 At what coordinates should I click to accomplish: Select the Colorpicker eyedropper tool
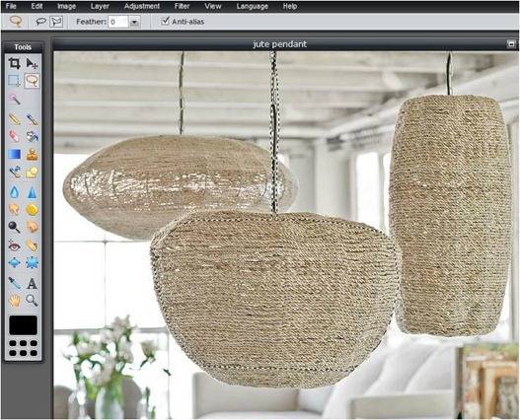[14, 283]
